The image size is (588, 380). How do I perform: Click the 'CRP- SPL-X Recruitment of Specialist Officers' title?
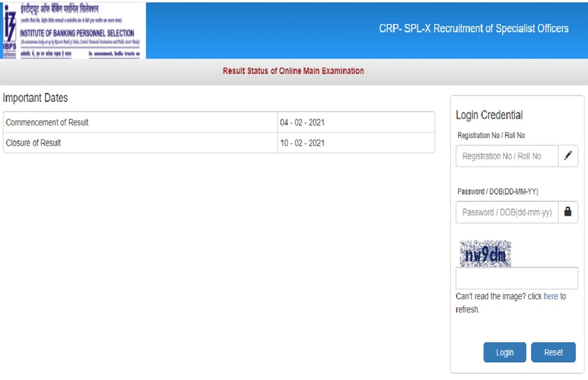tap(473, 28)
